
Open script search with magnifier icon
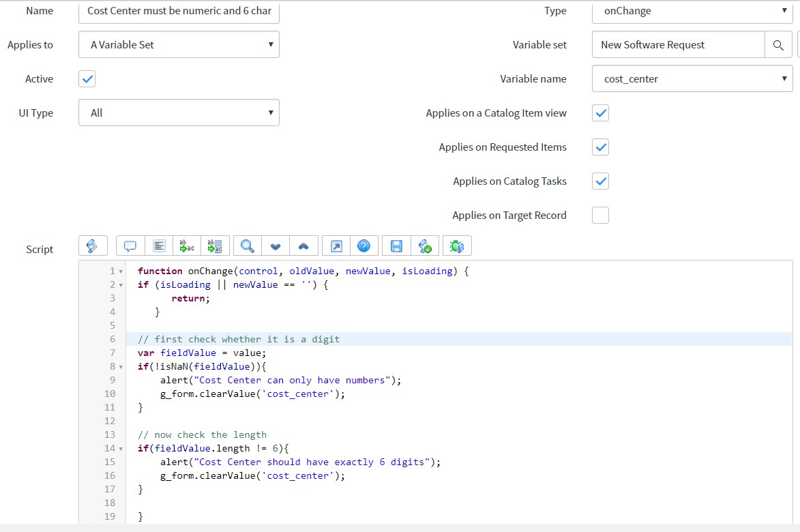(248, 246)
